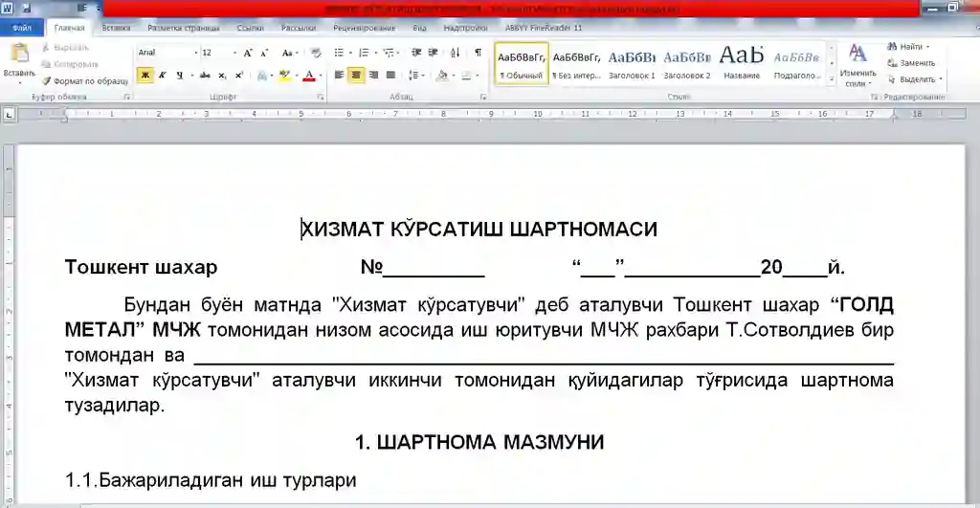980x508 pixels.
Task: Toggle Justify paragraph alignment
Action: [390, 76]
